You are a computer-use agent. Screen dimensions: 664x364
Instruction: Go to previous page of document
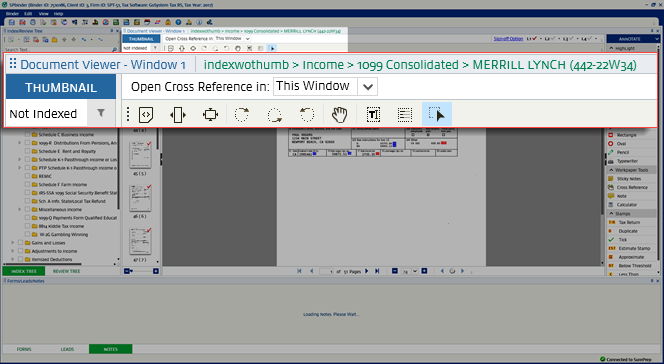312,271
